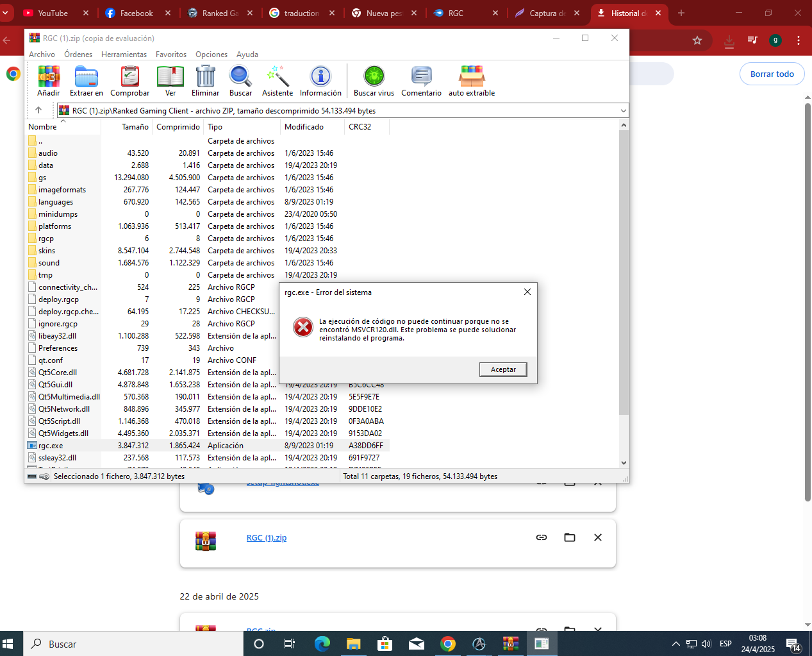Open the Asistente wizard icon
This screenshot has height=656, width=812.
(x=278, y=81)
